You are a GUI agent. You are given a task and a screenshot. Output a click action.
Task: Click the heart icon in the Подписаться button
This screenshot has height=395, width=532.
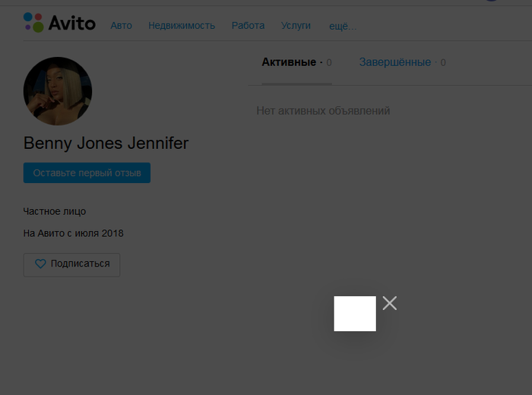(41, 264)
